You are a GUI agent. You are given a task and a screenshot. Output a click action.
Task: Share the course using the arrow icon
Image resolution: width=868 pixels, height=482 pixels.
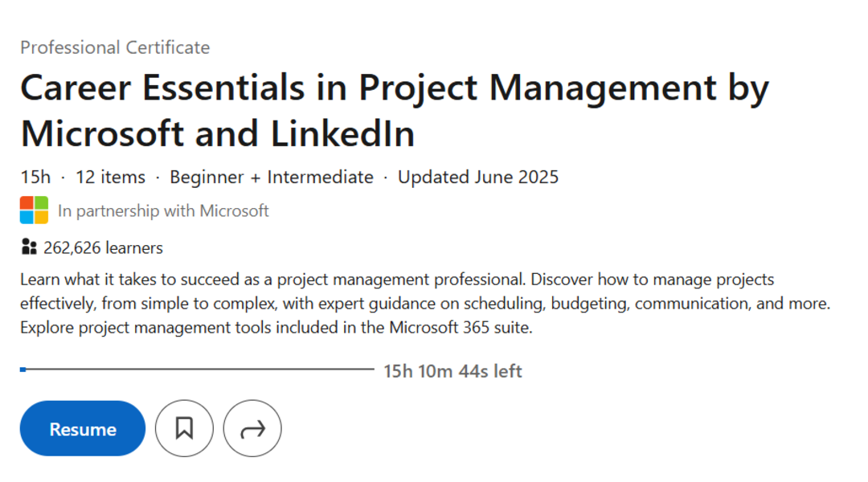[x=252, y=429]
